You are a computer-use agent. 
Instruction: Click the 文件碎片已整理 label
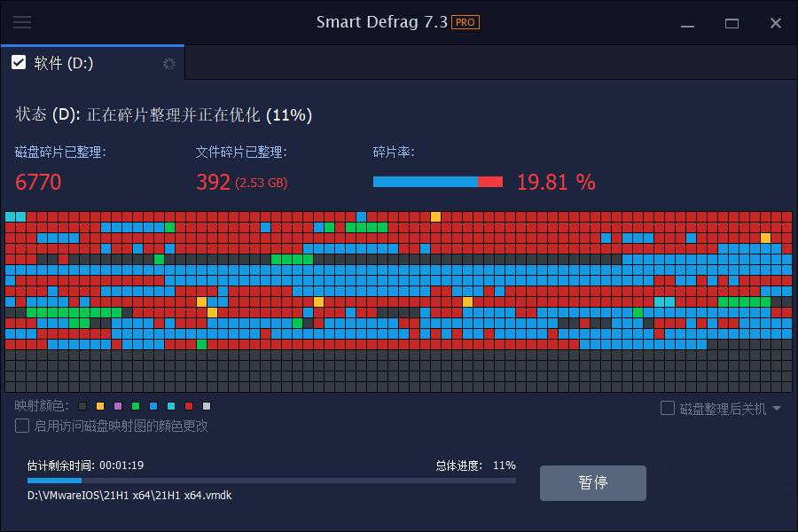click(241, 152)
